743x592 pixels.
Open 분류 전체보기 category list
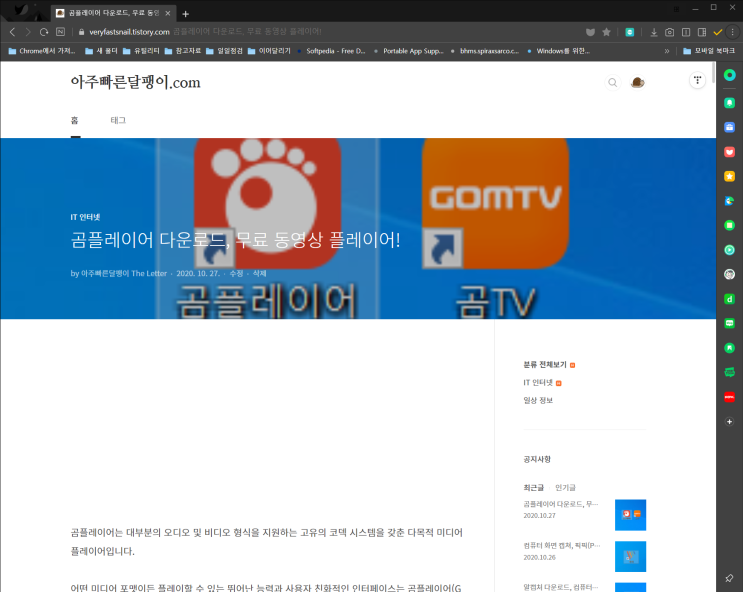click(545, 364)
